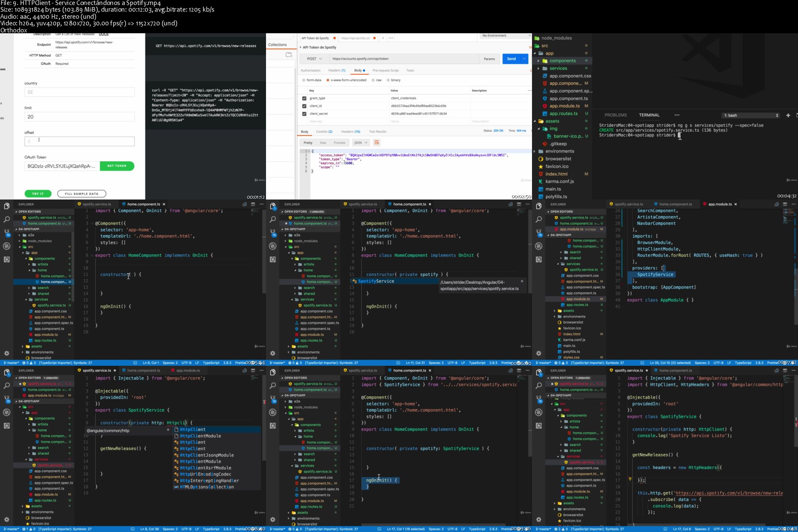798x532 pixels.
Task: Open the Headers (1) request tab
Action: point(337,71)
